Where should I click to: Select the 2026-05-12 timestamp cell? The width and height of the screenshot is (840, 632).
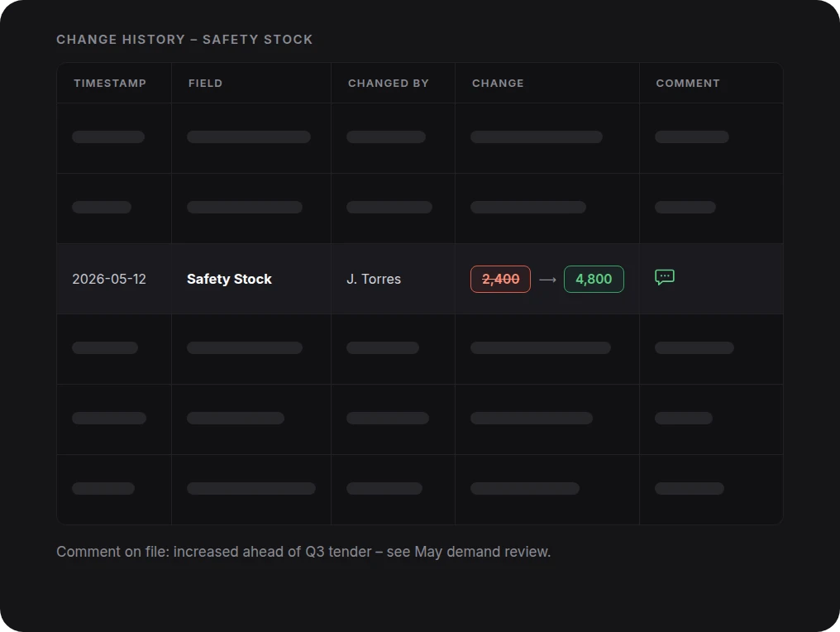pos(114,279)
